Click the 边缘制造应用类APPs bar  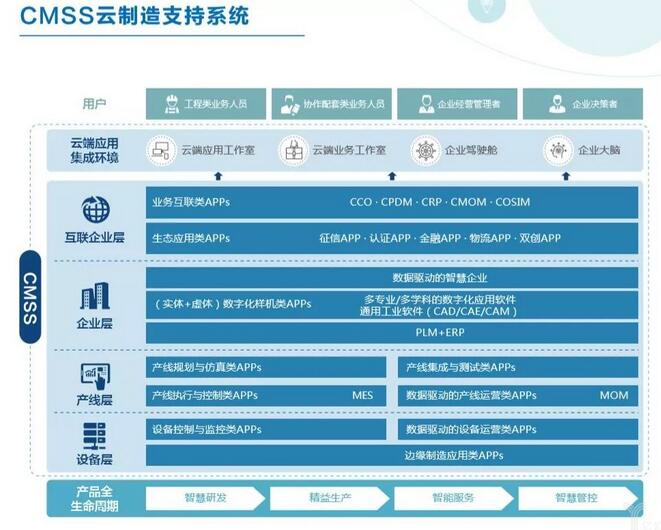tap(392, 455)
